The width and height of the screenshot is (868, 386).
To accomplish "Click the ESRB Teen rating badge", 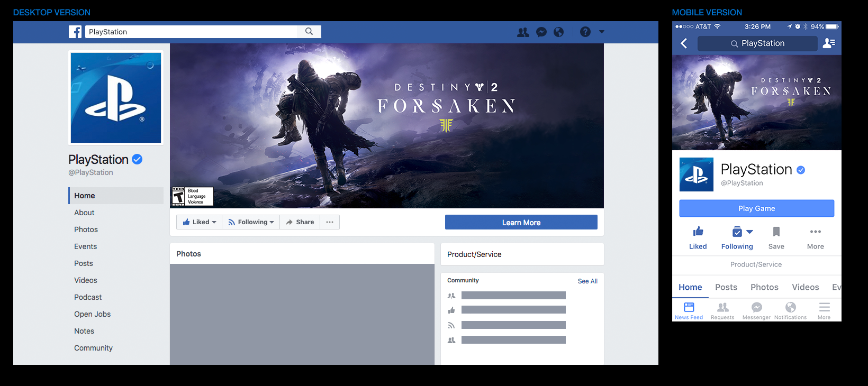I will click(193, 196).
